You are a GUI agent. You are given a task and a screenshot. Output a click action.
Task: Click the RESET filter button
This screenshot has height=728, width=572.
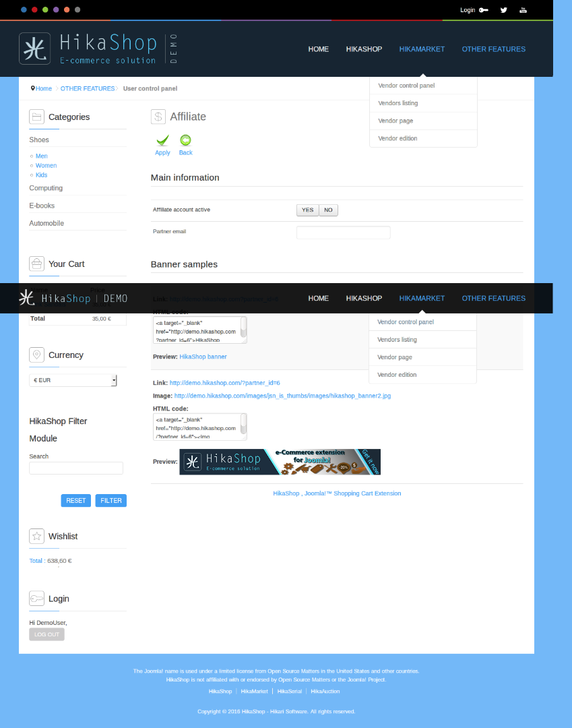point(76,500)
